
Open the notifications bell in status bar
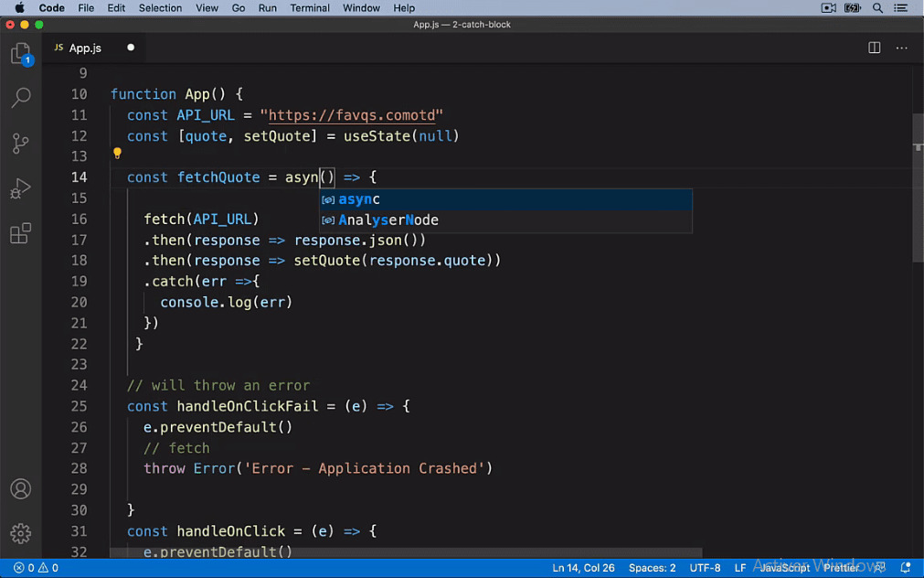tap(906, 568)
